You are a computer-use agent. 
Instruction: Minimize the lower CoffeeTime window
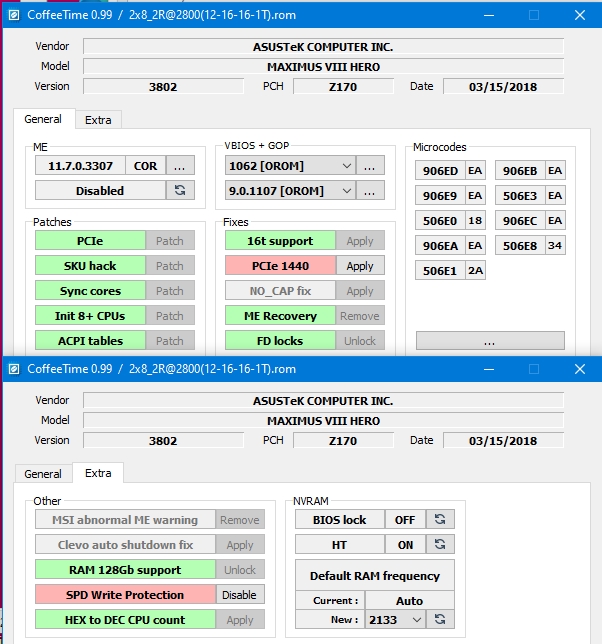(489, 369)
